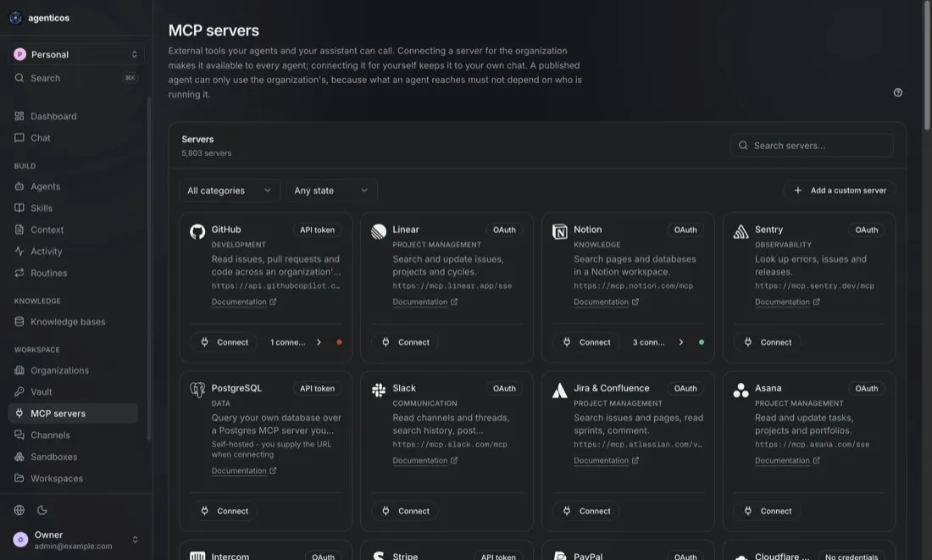This screenshot has width=932, height=560.
Task: Click the Intercom logo on its card
Action: (x=197, y=556)
